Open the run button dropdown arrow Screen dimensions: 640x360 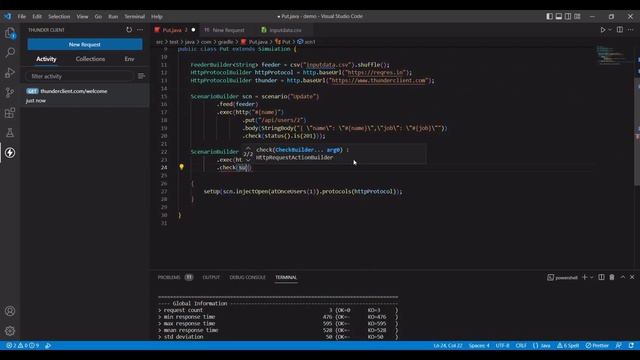tap(610, 30)
